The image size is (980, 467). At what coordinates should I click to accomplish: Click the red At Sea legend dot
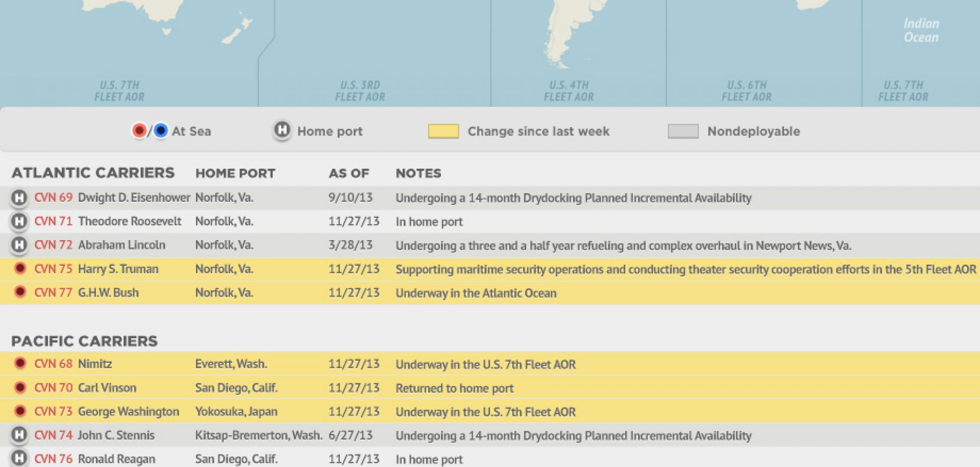pyautogui.click(x=139, y=131)
